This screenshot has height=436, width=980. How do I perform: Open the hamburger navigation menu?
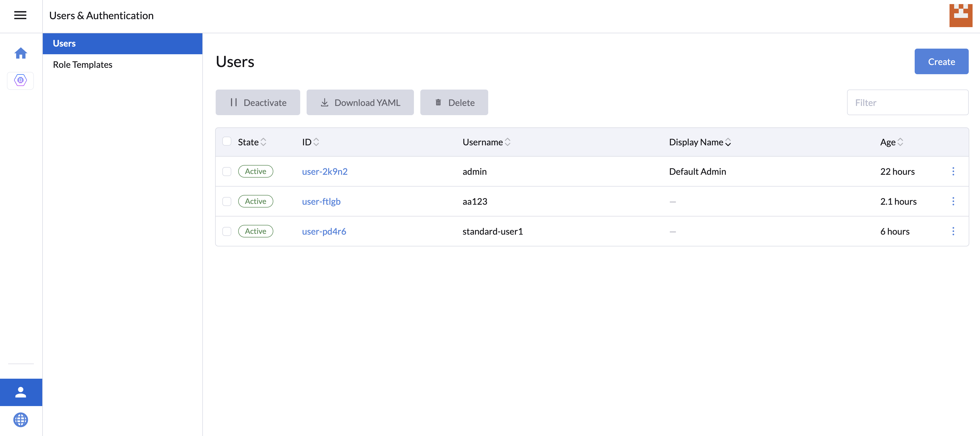[x=20, y=15]
